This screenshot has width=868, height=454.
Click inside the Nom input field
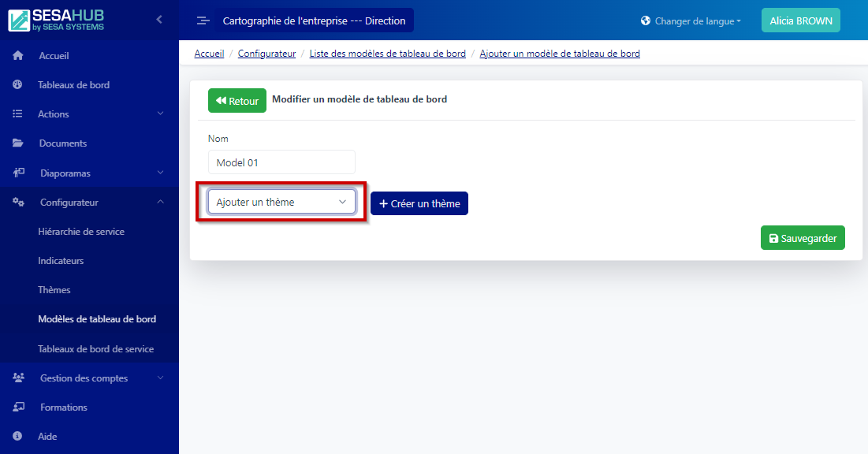[281, 162]
